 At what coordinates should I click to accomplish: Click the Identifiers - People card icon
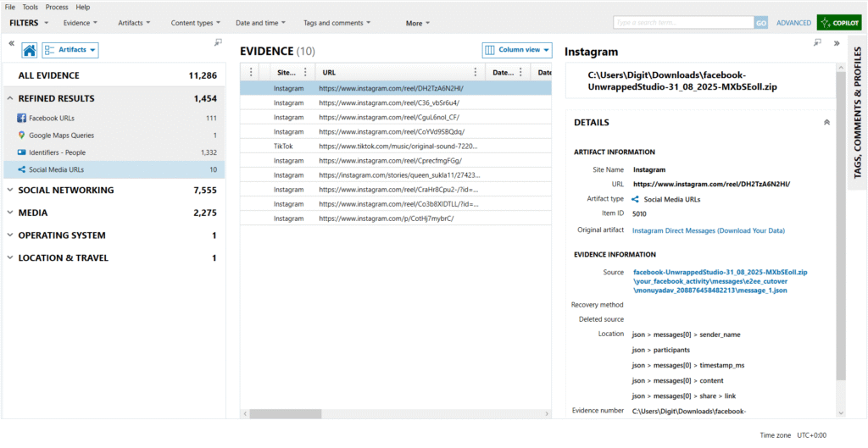click(x=21, y=152)
